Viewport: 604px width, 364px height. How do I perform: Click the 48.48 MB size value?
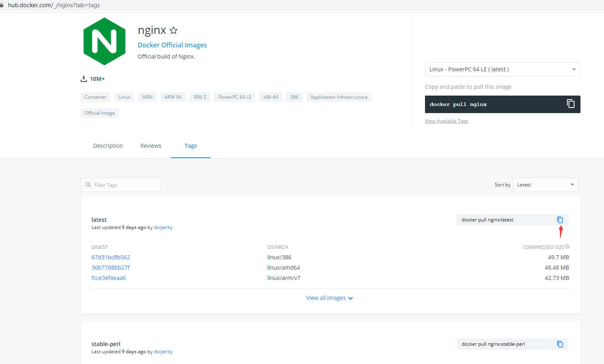[x=557, y=268]
